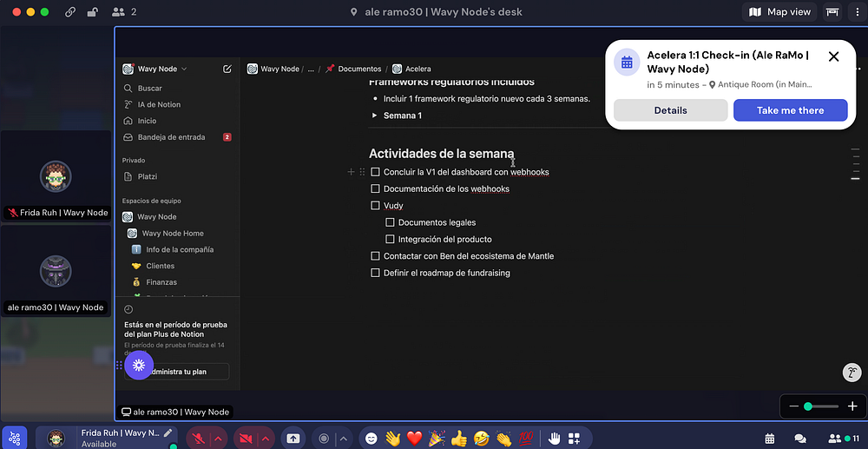Check Documentación de los webhooks

pyautogui.click(x=375, y=188)
